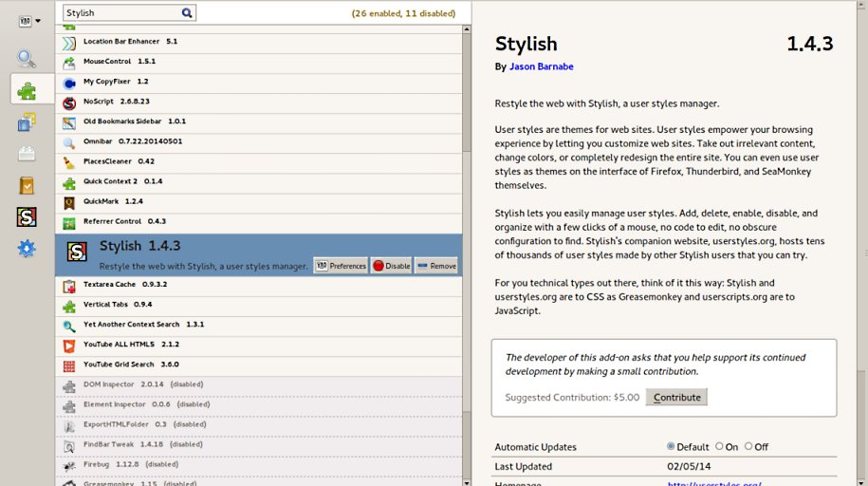Click the Stylish icon in the selected row
Image resolution: width=868 pixels, height=486 pixels.
click(x=77, y=252)
